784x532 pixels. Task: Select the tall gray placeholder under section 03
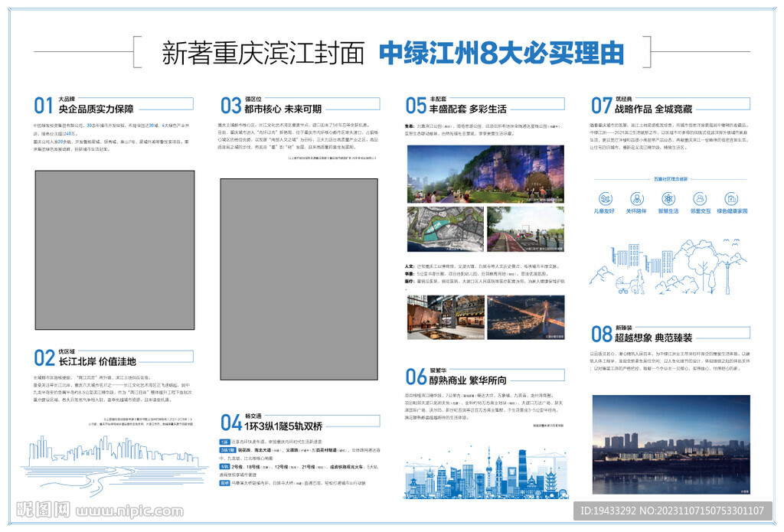coord(299,279)
